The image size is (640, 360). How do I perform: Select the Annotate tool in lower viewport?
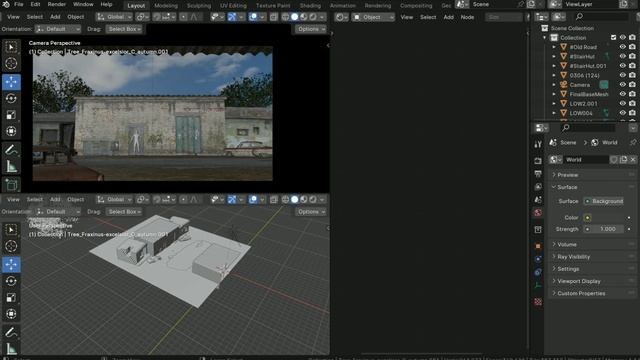pyautogui.click(x=11, y=332)
